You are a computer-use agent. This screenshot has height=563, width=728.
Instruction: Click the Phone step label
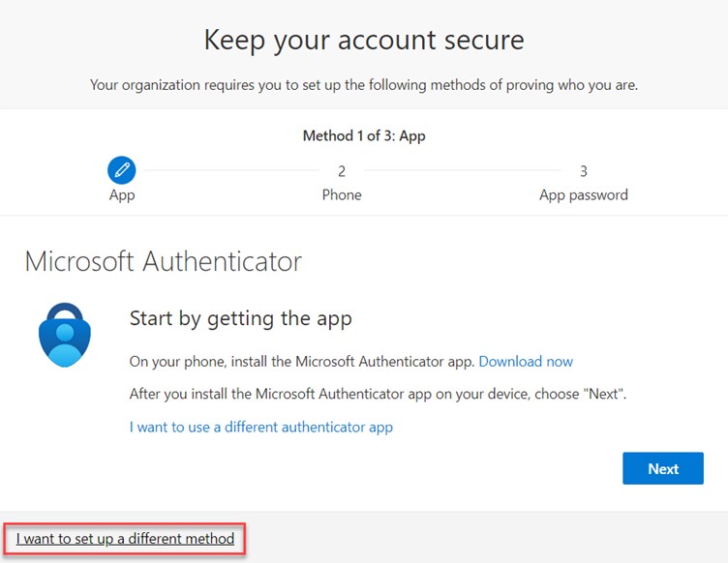click(342, 194)
